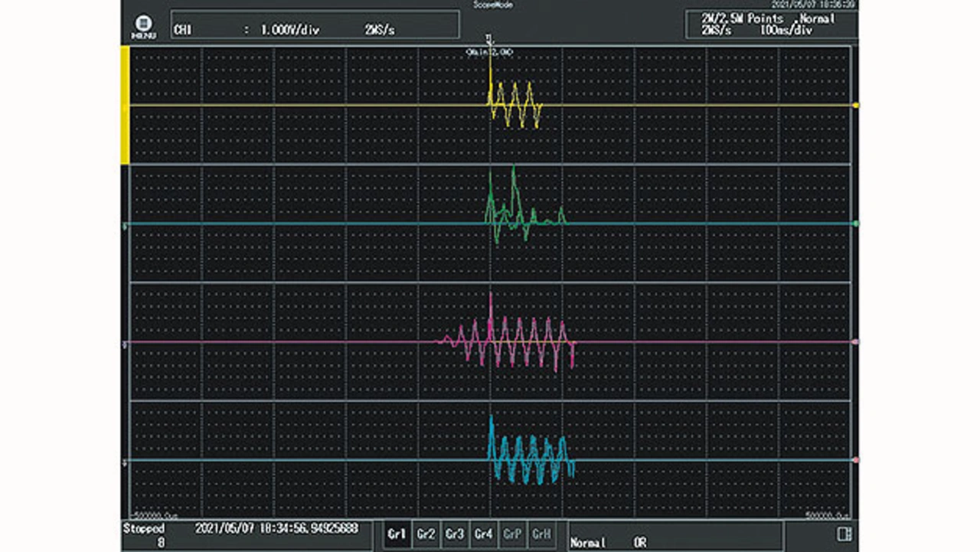980x552 pixels.
Task: Toggle the GrH group button
Action: point(541,534)
